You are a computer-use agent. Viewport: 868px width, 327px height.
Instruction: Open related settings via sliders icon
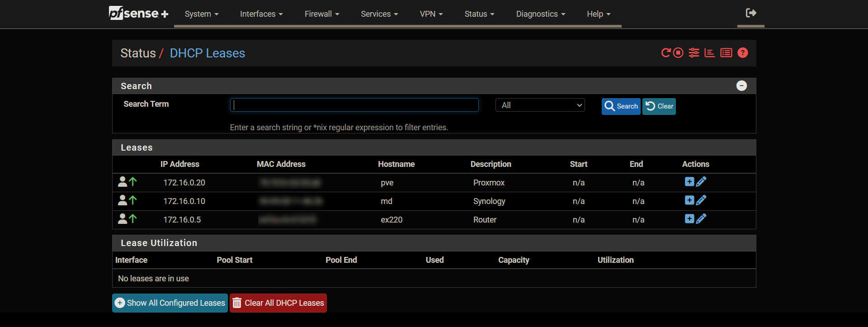[x=694, y=53]
